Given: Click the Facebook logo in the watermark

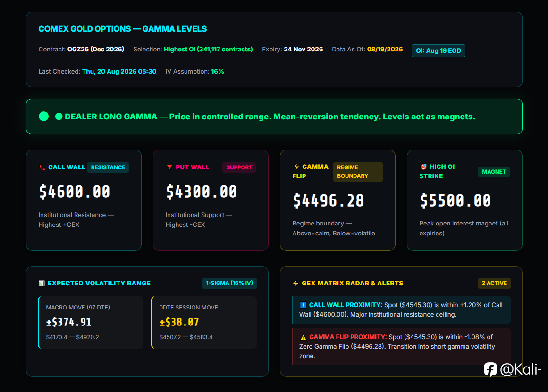Looking at the screenshot, I should click(490, 369).
